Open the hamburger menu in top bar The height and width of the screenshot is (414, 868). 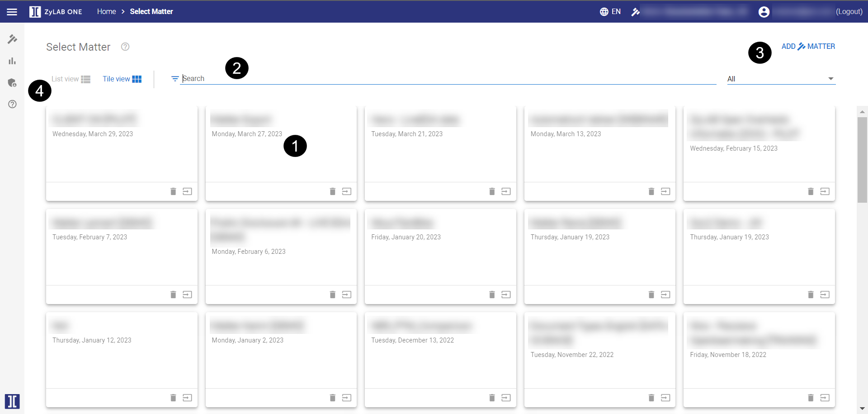pyautogui.click(x=12, y=12)
